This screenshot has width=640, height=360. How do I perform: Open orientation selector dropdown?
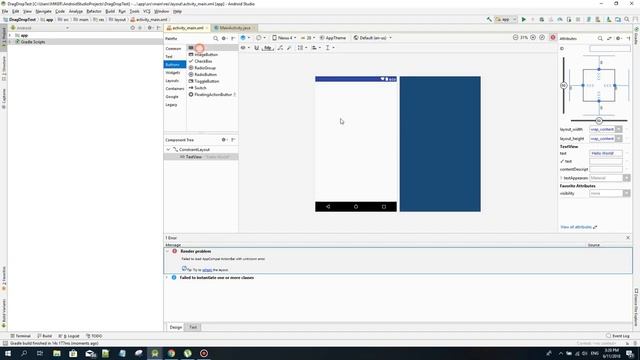(261, 38)
